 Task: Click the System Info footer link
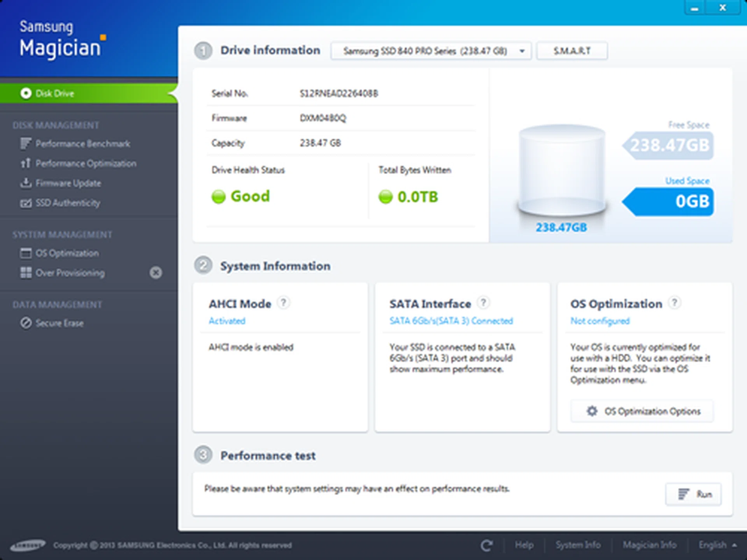point(578,545)
